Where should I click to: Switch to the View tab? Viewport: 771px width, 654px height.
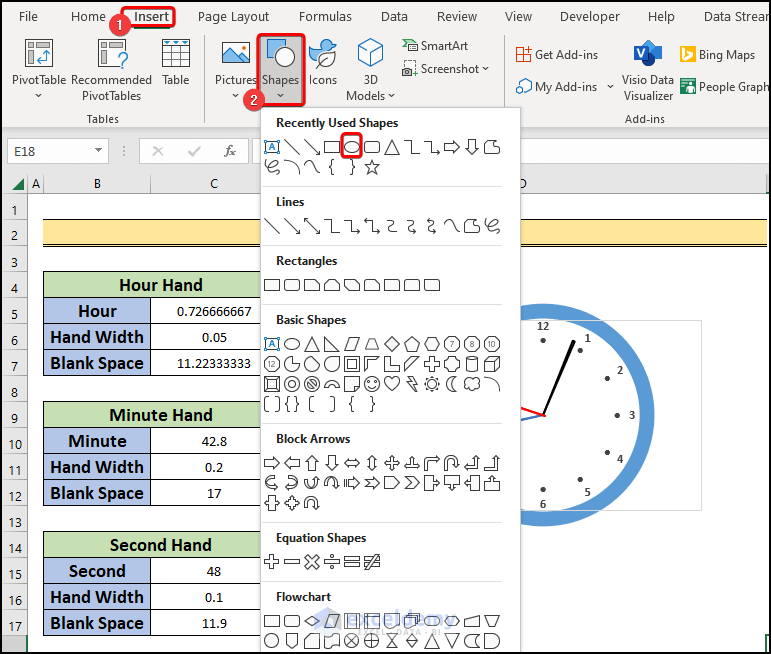[518, 17]
